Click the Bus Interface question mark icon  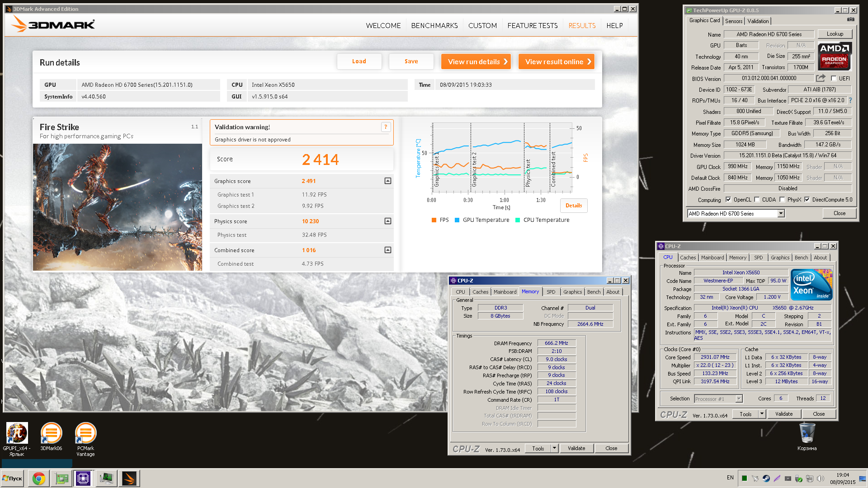click(850, 100)
